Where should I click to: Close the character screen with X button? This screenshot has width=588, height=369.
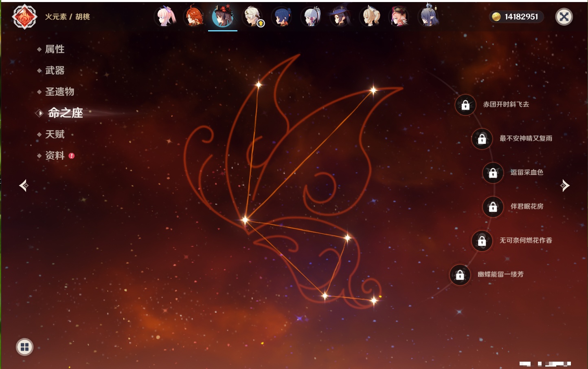[564, 17]
